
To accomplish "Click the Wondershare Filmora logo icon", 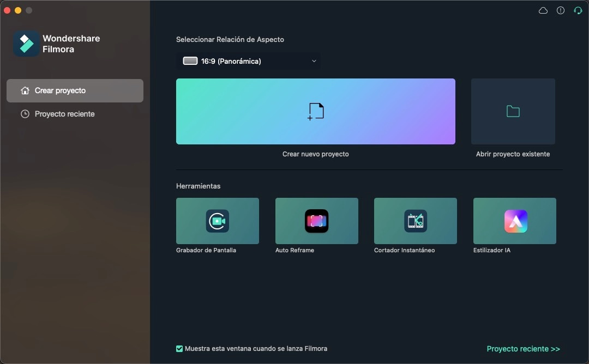I will pos(26,44).
